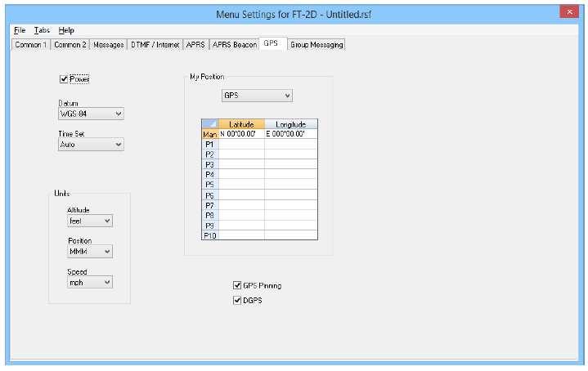Select the Man row longitude cell
The width and height of the screenshot is (588, 371).
pos(290,134)
